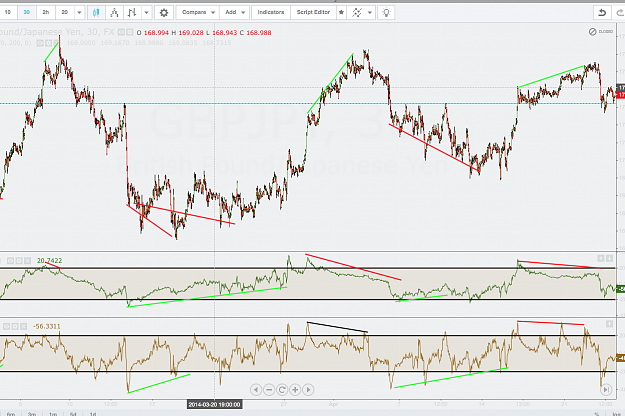The image size is (625, 416).
Task: Click the reset chart circular arrow button
Action: point(282,390)
